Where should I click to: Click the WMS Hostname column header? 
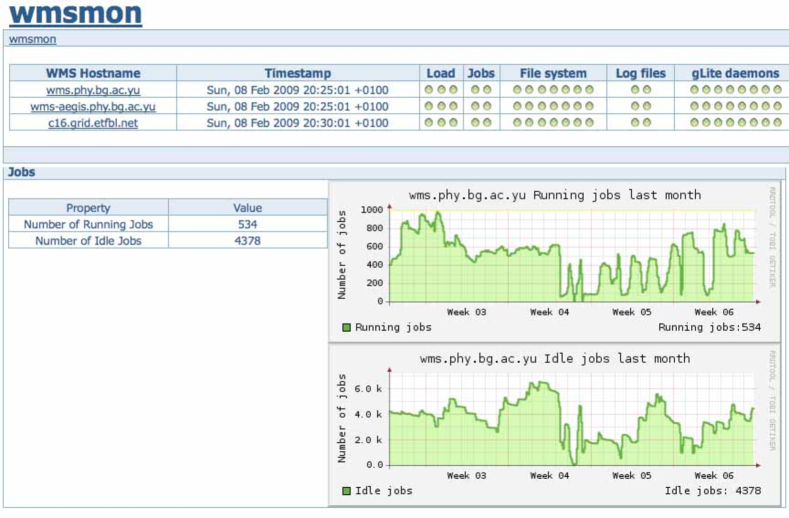click(93, 73)
